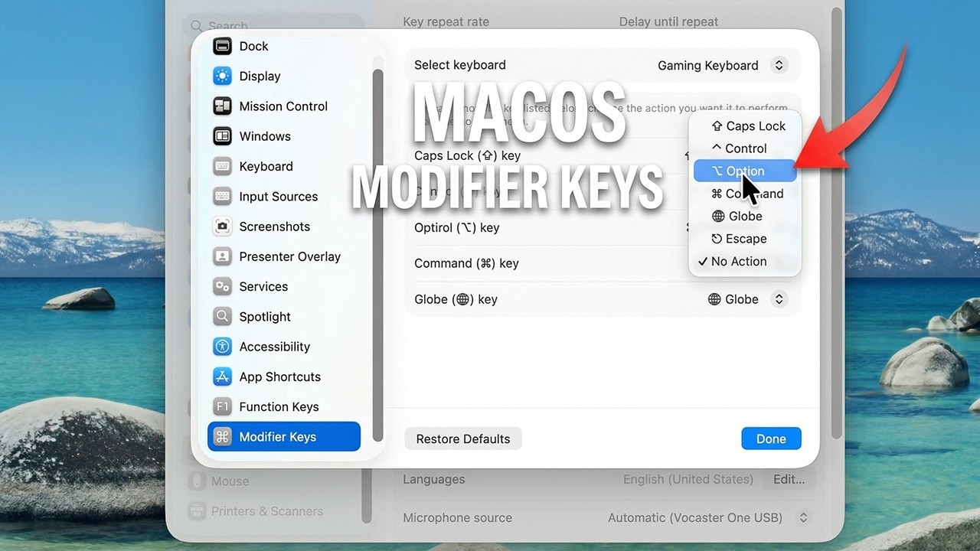Choose Control from the popup menu

tap(745, 148)
